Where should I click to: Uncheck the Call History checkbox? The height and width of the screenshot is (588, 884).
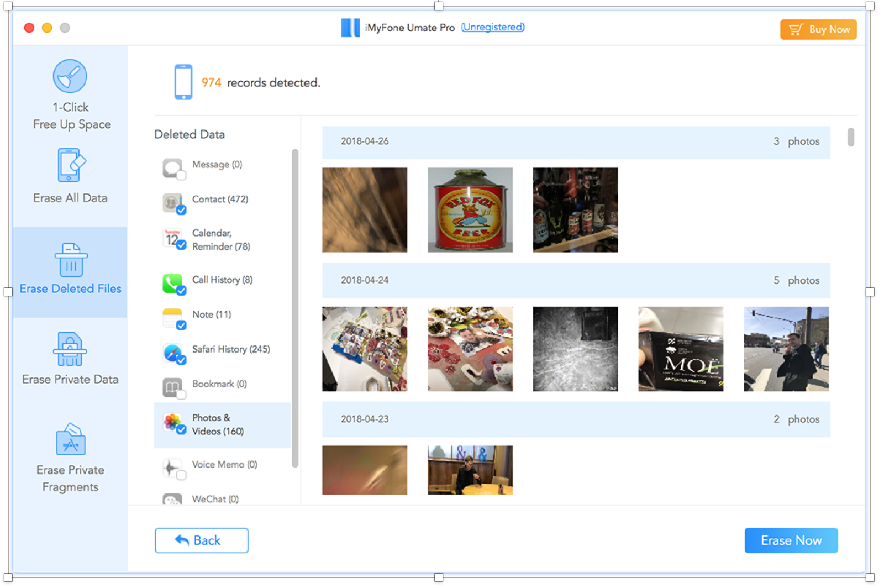point(181,291)
